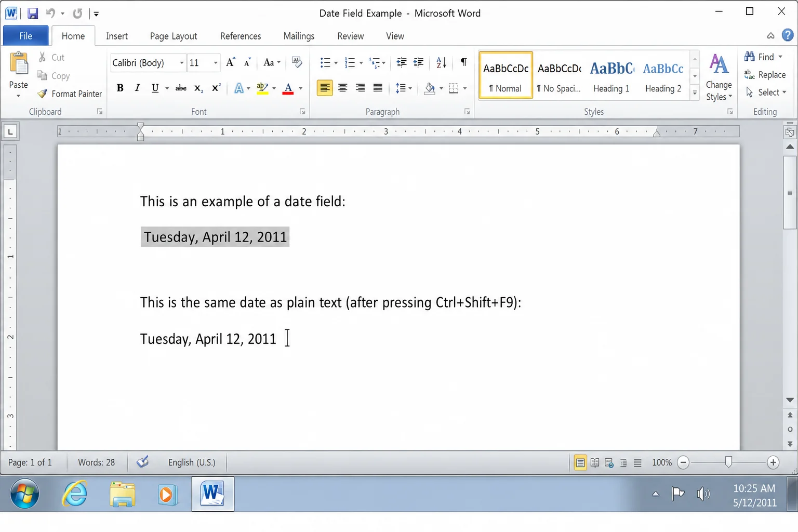This screenshot has width=798, height=532.
Task: Open Windows Explorer folder in taskbar
Action: [x=123, y=494]
